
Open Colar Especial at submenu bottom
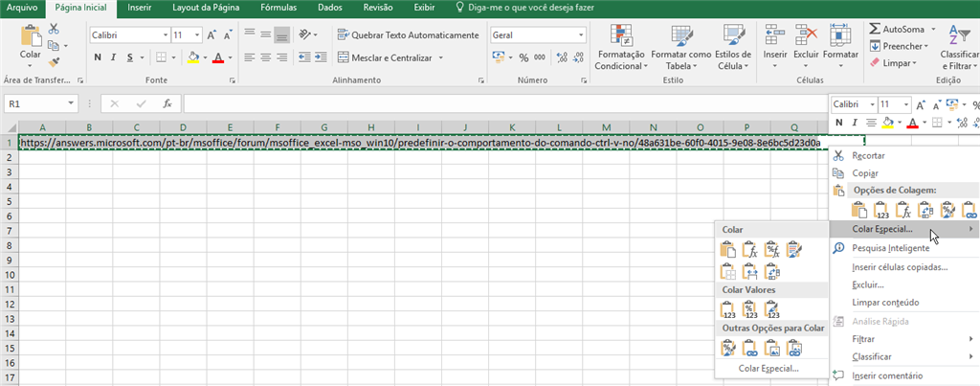(x=768, y=369)
